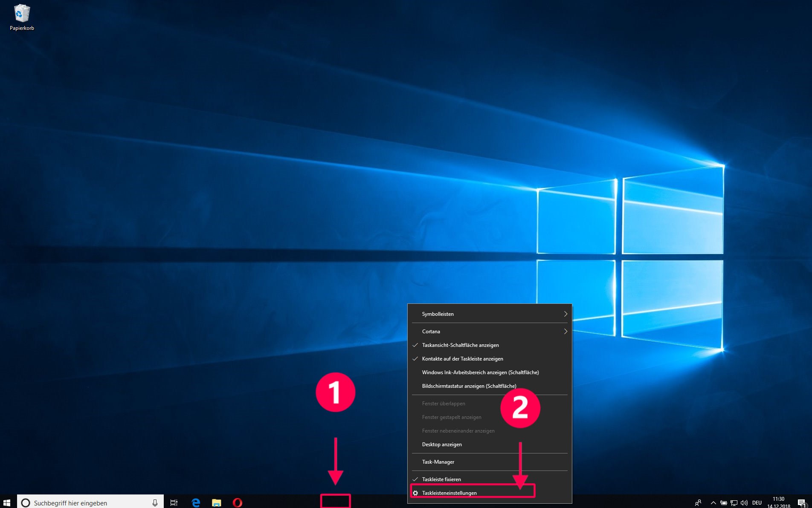Image resolution: width=812 pixels, height=508 pixels.
Task: Click the Cortana menu entry
Action: click(x=490, y=332)
